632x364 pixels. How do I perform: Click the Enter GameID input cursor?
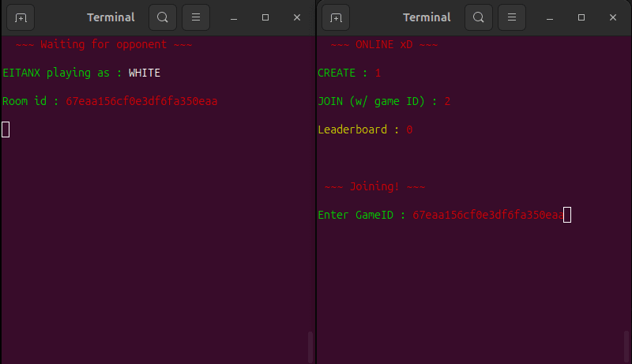click(567, 215)
